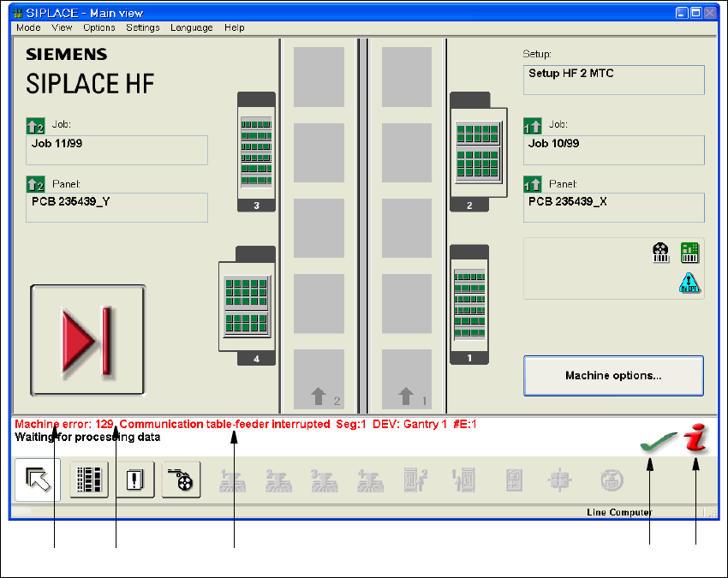Open the Options menu

98,28
